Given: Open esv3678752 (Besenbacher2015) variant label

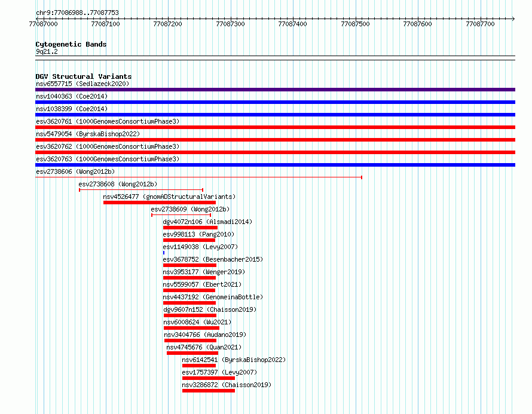Looking at the screenshot, I should pyautogui.click(x=213, y=259).
